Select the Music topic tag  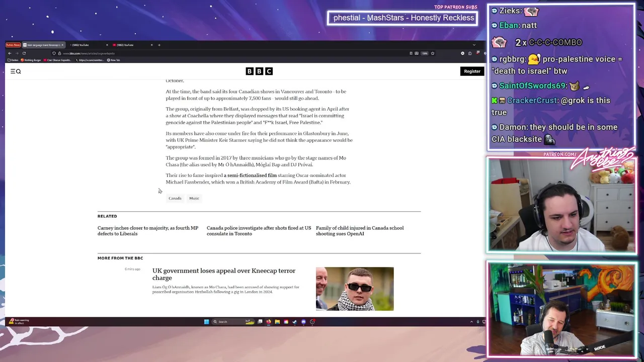click(x=194, y=198)
